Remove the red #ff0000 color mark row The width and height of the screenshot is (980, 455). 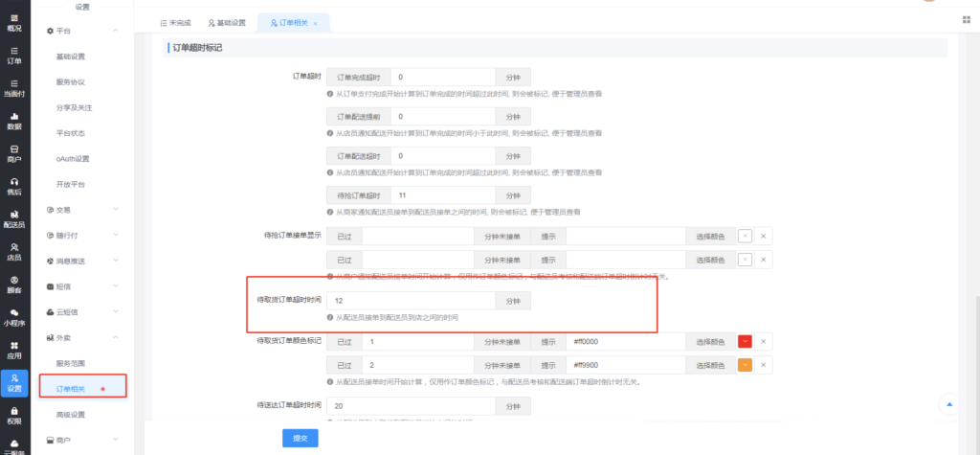[x=763, y=342]
